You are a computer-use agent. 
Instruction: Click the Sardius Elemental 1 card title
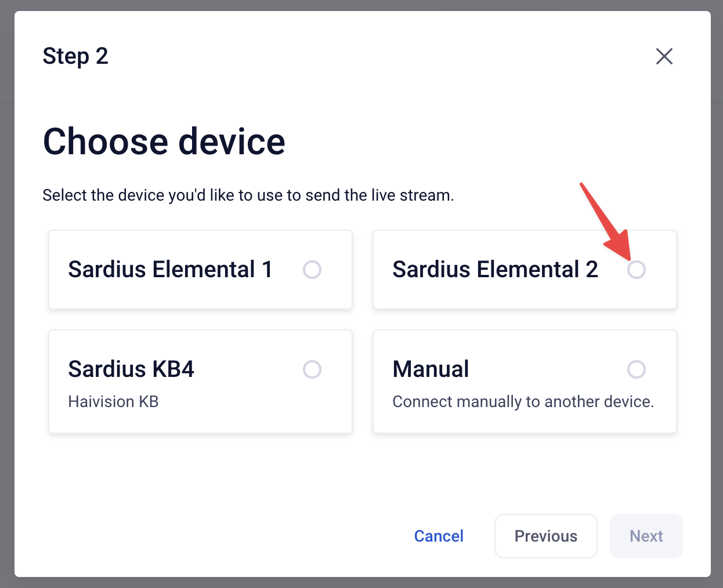point(170,270)
